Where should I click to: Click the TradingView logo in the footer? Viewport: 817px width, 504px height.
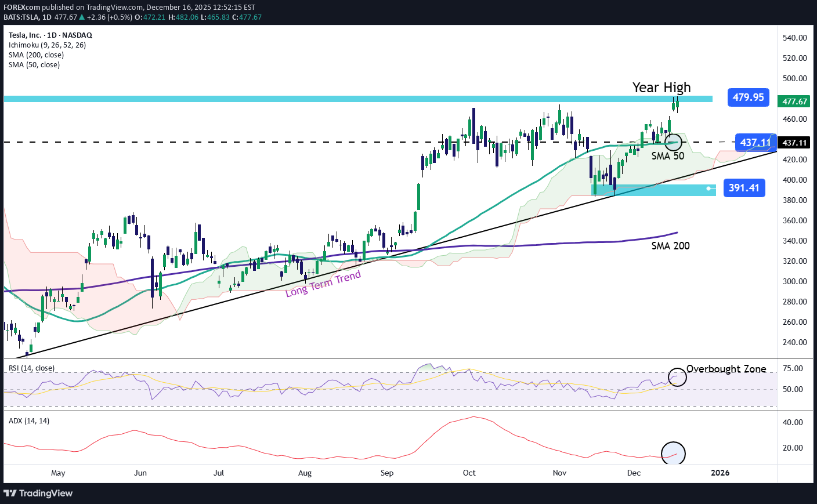click(x=38, y=493)
